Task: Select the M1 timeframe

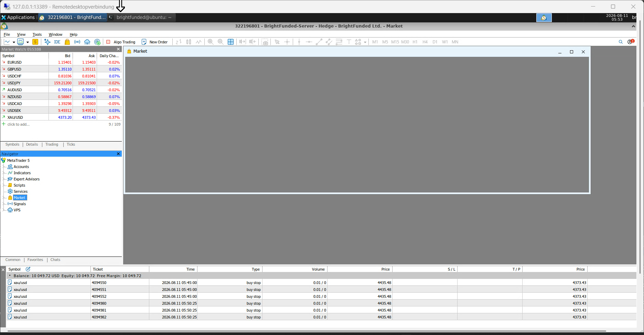Action: (x=375, y=42)
